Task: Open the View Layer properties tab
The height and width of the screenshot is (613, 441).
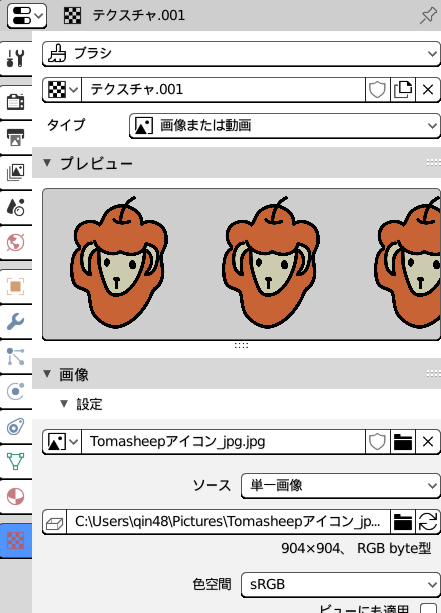Action: point(16,172)
